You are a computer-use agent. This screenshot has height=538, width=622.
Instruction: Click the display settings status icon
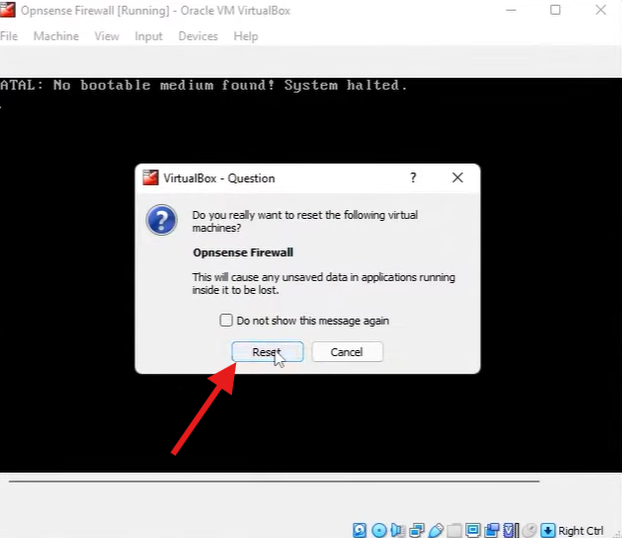pyautogui.click(x=472, y=530)
